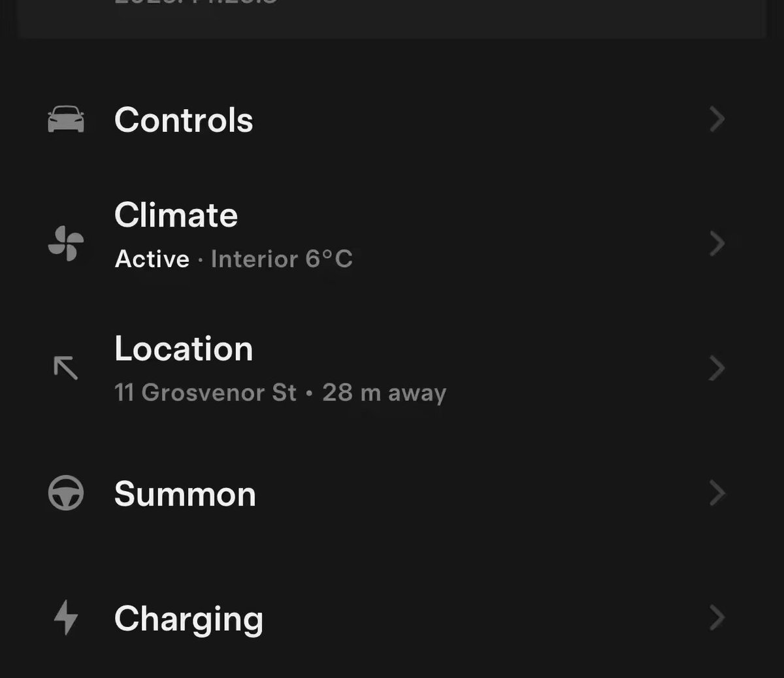Open Charging via its chevron arrow
This screenshot has width=784, height=678.
click(x=717, y=618)
